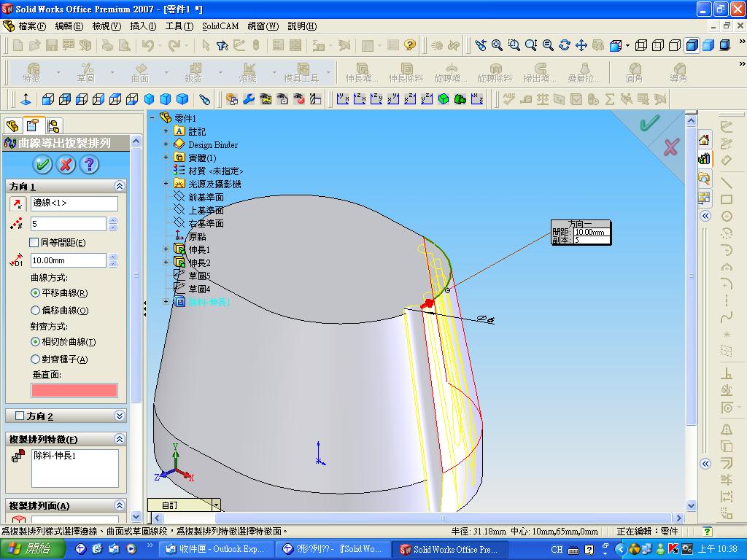Click the Windows 開始 Start button
Viewport: 747px width, 560px height.
pos(32,550)
